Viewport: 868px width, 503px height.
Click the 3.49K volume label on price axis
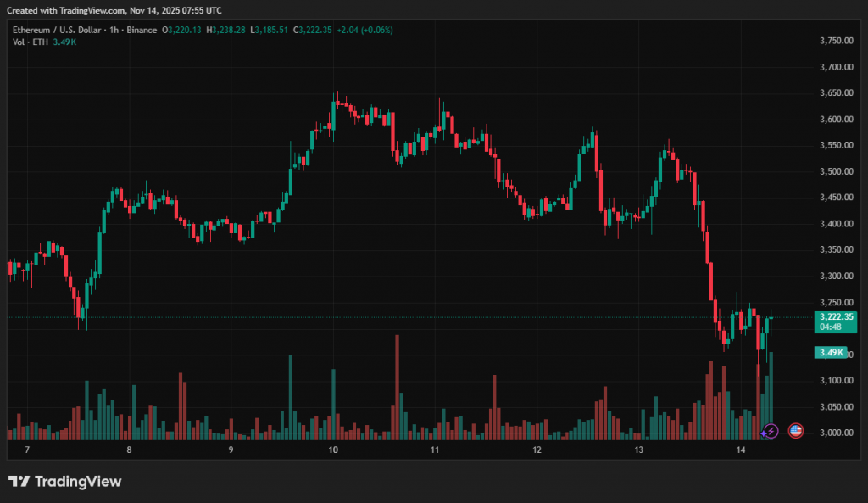point(831,353)
